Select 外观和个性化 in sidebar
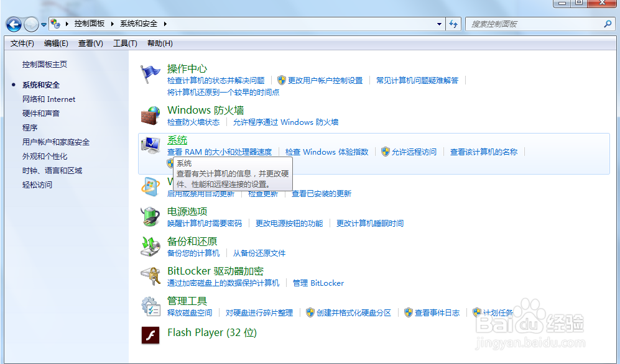620x364 pixels. 45,157
